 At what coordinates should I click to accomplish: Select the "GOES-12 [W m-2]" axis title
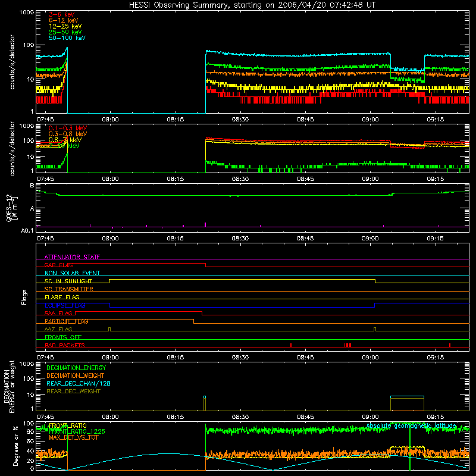11,208
